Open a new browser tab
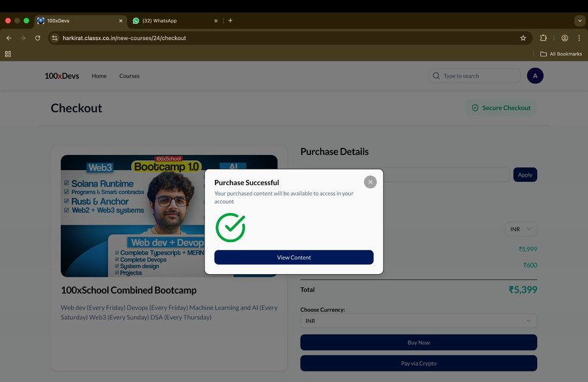Viewport: 588px width, 382px height. pyautogui.click(x=230, y=21)
